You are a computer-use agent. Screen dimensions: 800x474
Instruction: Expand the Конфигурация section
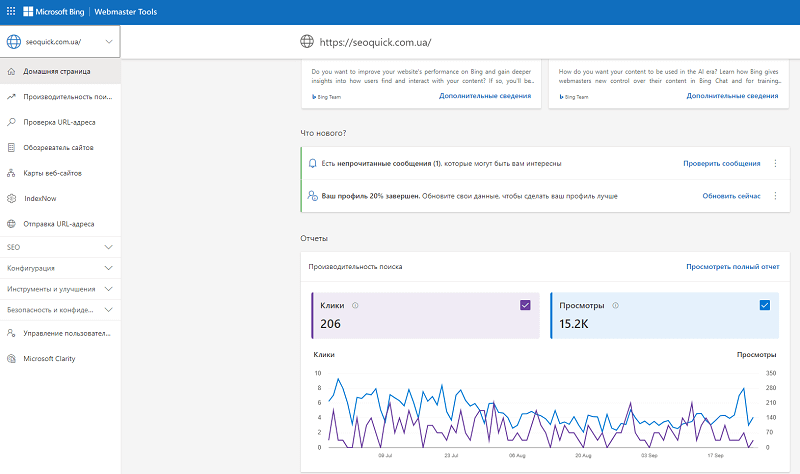[60, 268]
